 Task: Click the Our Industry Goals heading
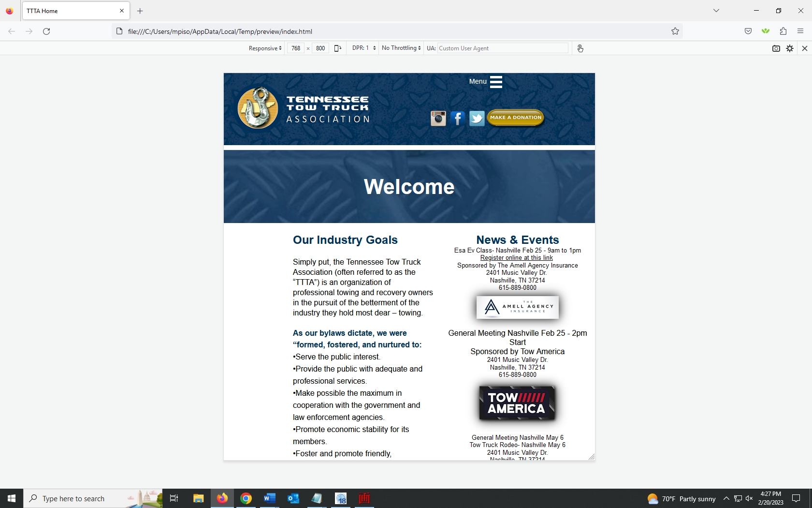pyautogui.click(x=345, y=240)
